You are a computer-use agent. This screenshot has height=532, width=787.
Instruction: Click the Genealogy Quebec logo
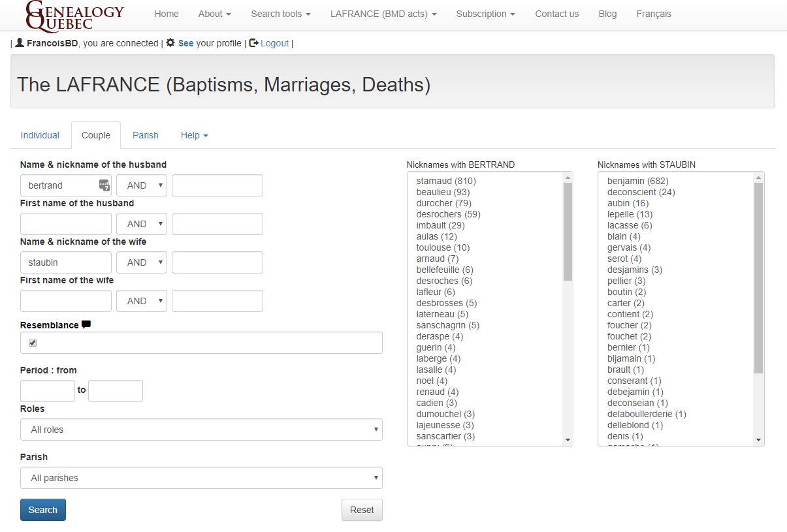(x=74, y=16)
